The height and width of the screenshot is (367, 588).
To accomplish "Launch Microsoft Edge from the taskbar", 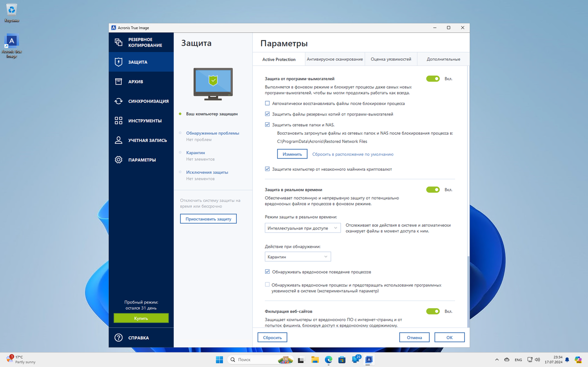I will click(x=328, y=360).
